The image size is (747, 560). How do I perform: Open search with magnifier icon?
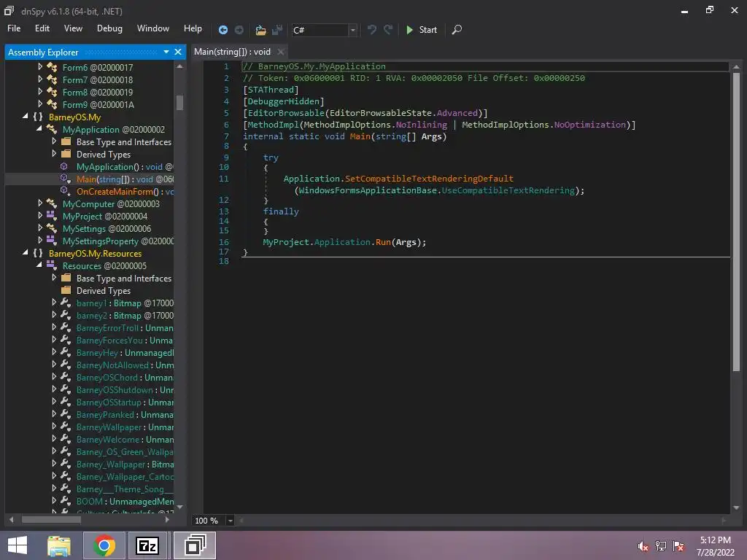coord(457,29)
